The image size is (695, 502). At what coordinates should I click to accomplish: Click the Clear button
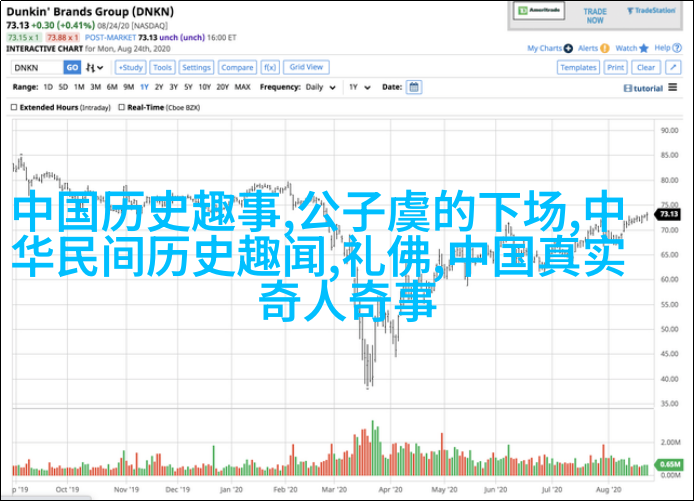click(x=646, y=67)
